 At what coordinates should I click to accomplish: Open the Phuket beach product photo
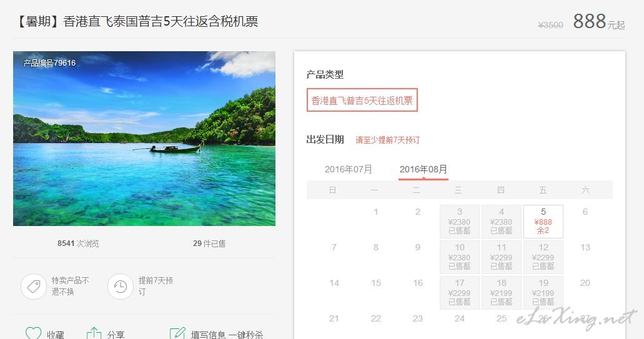click(x=144, y=139)
